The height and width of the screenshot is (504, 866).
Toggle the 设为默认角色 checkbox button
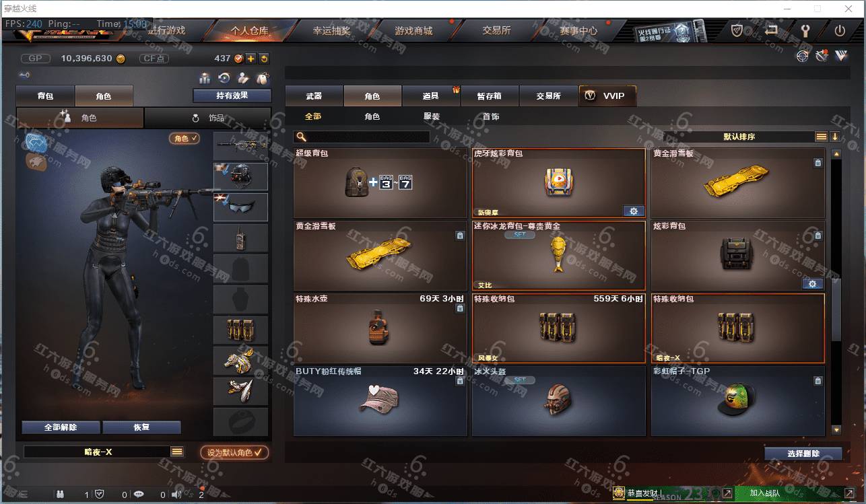tap(234, 453)
